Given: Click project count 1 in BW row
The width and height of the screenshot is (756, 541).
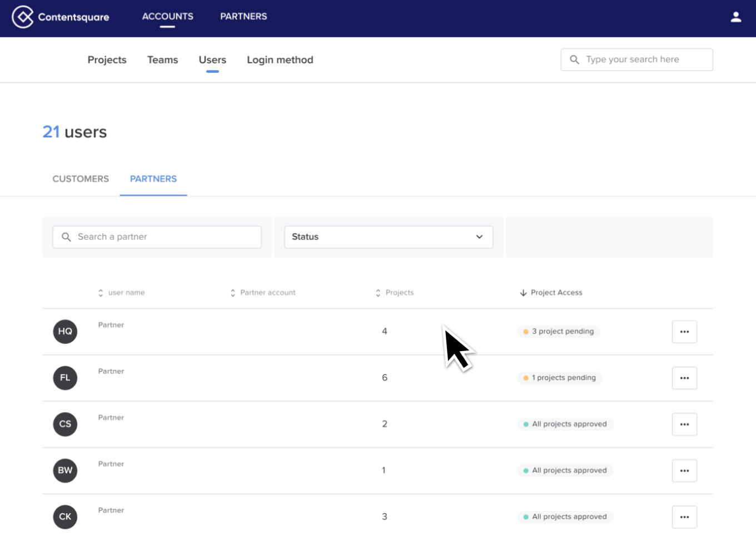Looking at the screenshot, I should (384, 470).
